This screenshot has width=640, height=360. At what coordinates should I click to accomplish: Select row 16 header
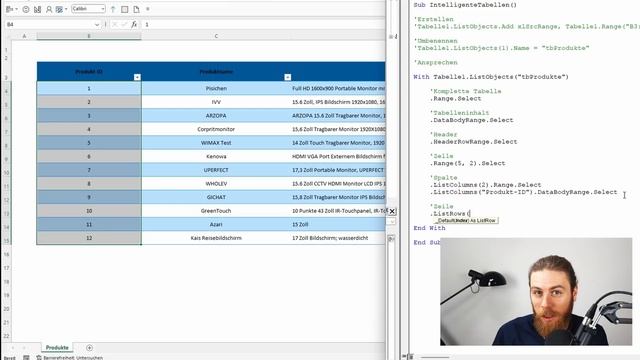[x=6, y=254]
